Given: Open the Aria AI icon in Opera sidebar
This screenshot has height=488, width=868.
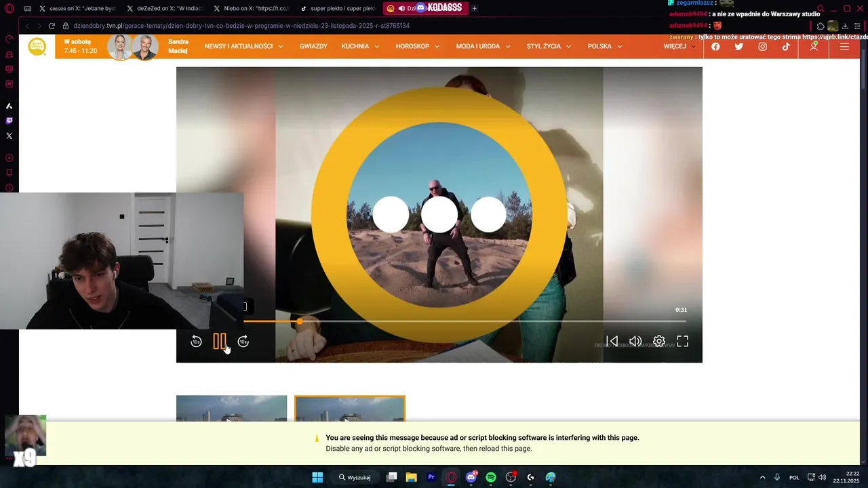Looking at the screenshot, I should 9,106.
